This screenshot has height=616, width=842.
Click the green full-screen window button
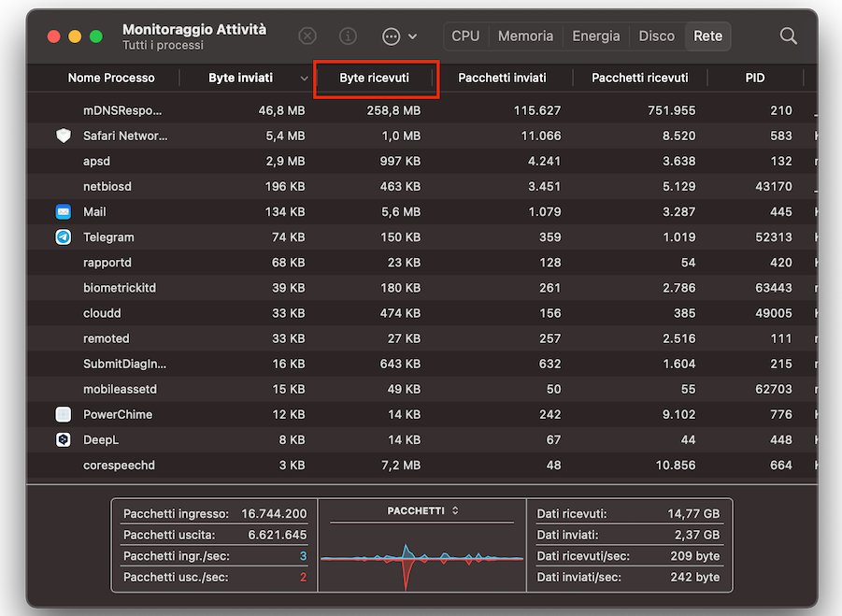95,36
